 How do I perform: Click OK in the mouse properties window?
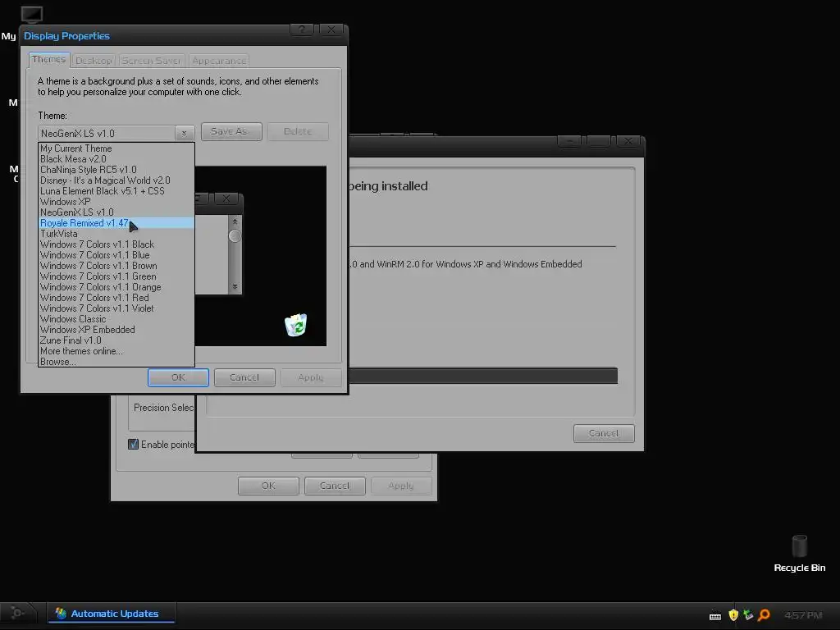pyautogui.click(x=268, y=486)
